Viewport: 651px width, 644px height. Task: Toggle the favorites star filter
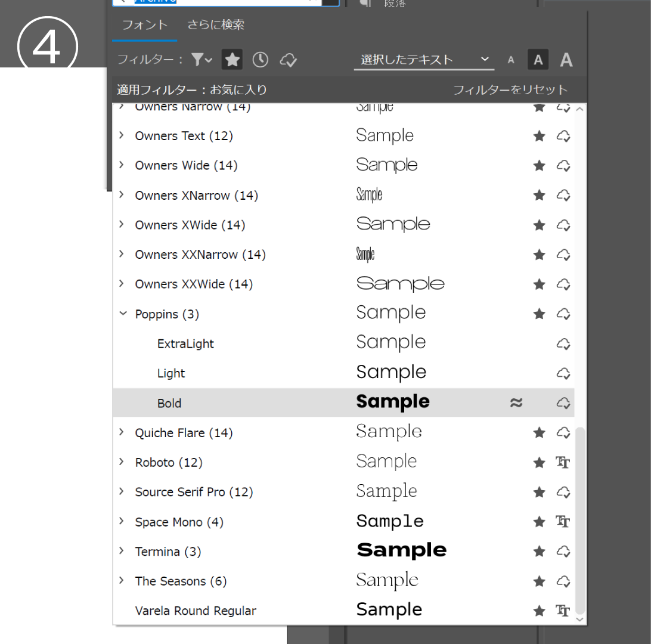(x=232, y=60)
